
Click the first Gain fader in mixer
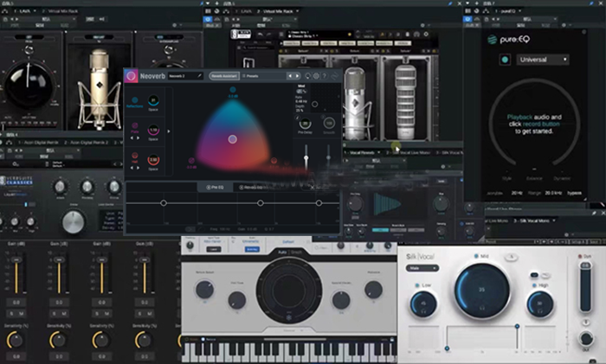click(x=16, y=260)
